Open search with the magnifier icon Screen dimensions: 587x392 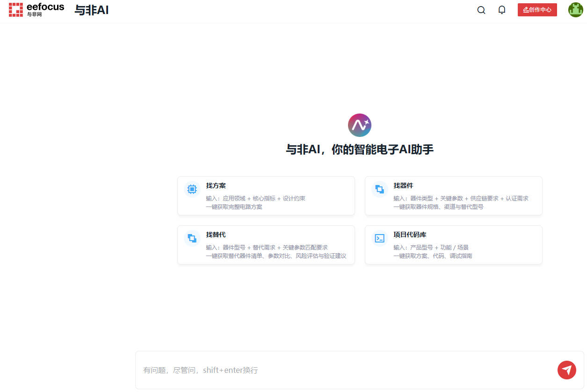pyautogui.click(x=481, y=10)
